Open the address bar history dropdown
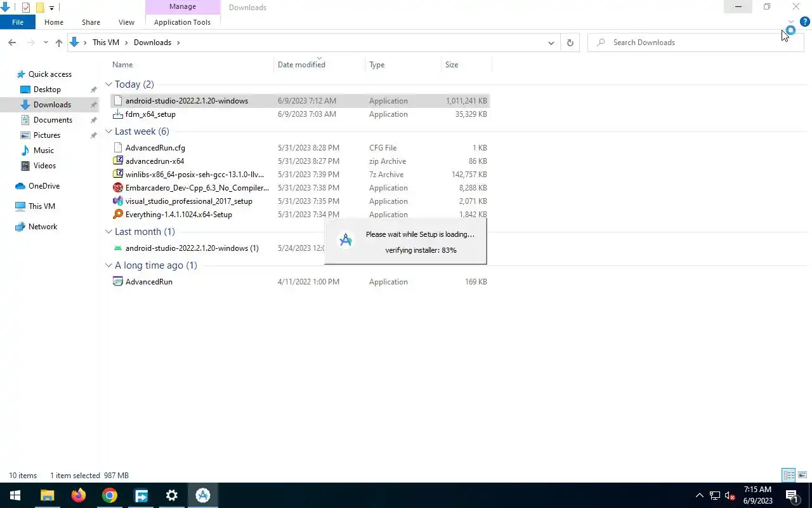 551,43
